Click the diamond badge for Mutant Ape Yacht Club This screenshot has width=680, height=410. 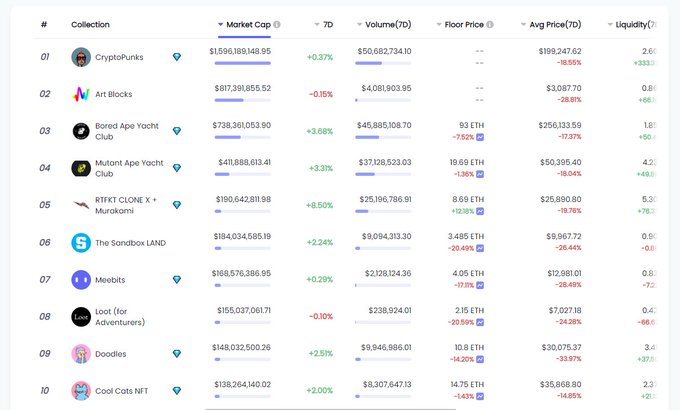177,167
